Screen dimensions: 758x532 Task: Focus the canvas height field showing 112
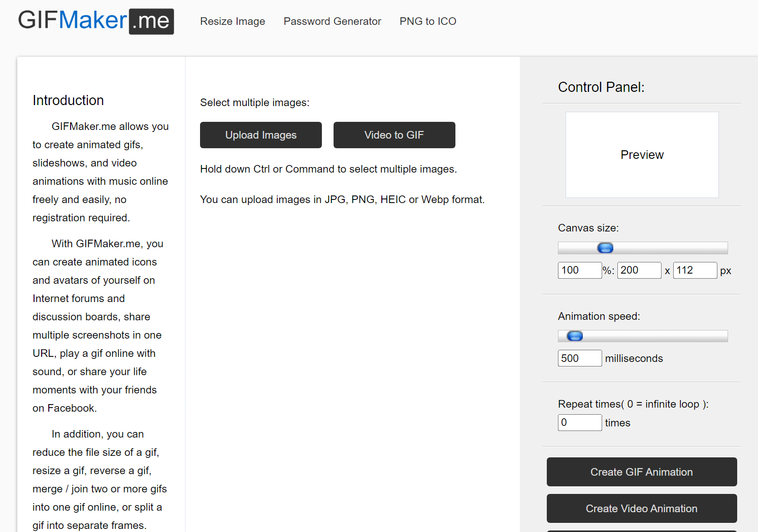(x=695, y=270)
